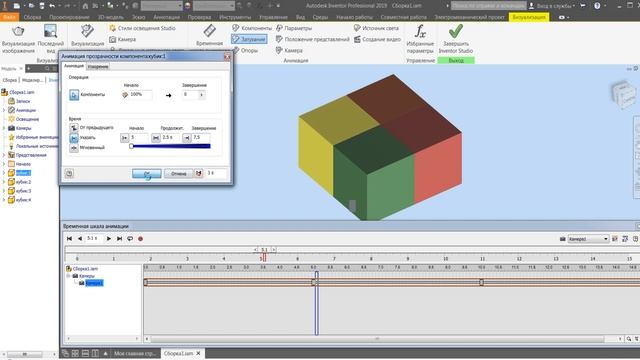Select Стили освещения Studio lighting styles

(142, 28)
